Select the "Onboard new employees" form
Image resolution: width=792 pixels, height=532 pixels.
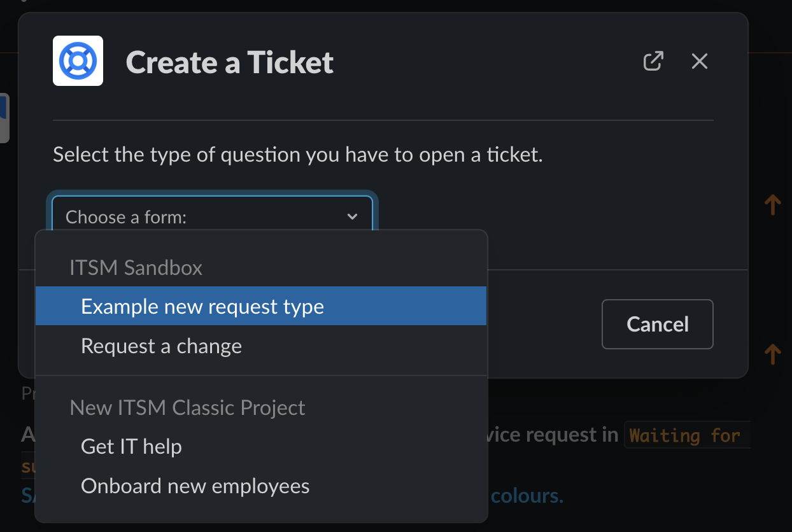(x=195, y=486)
